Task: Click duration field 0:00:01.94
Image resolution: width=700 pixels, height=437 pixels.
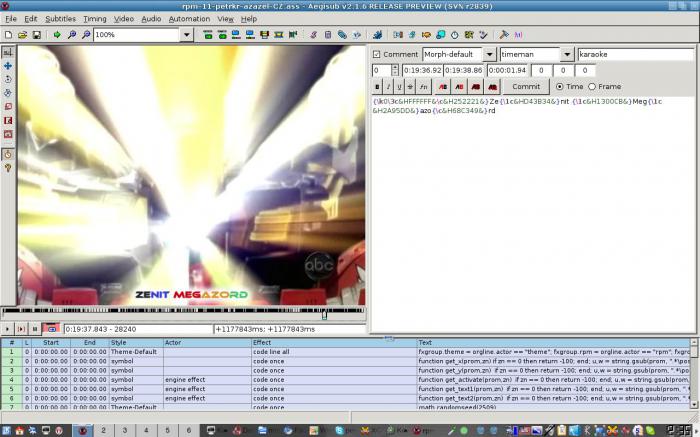Action: pyautogui.click(x=507, y=70)
